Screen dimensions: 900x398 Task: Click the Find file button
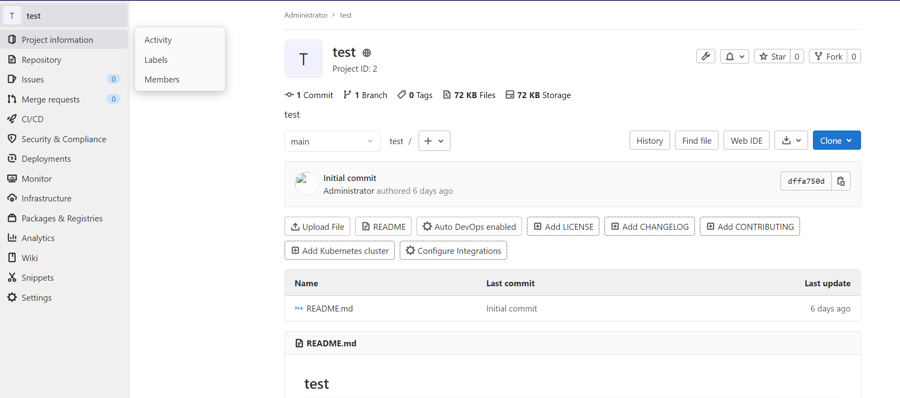click(x=697, y=141)
